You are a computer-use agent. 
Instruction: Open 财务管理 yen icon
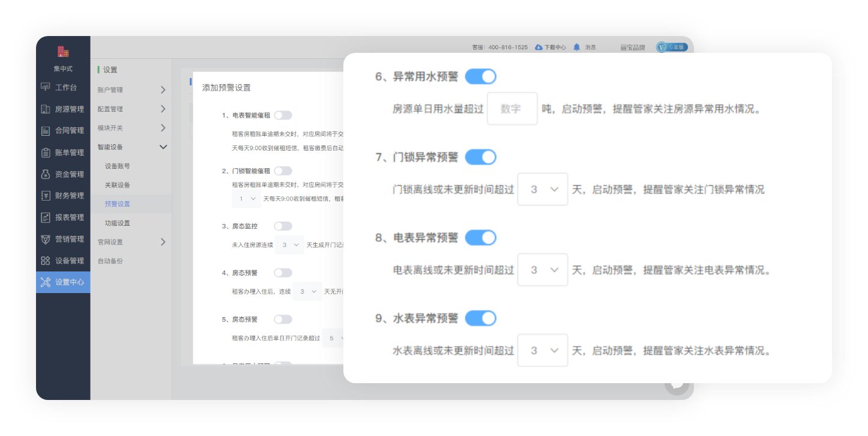pos(46,196)
